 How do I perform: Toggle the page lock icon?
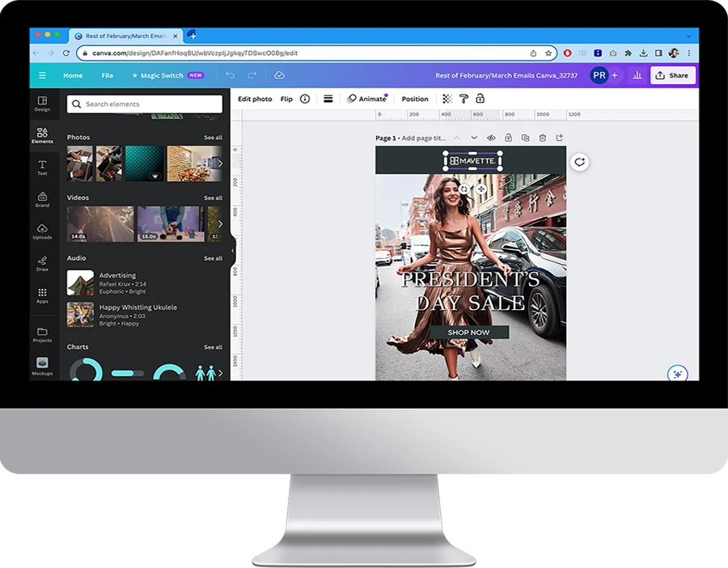coord(508,138)
